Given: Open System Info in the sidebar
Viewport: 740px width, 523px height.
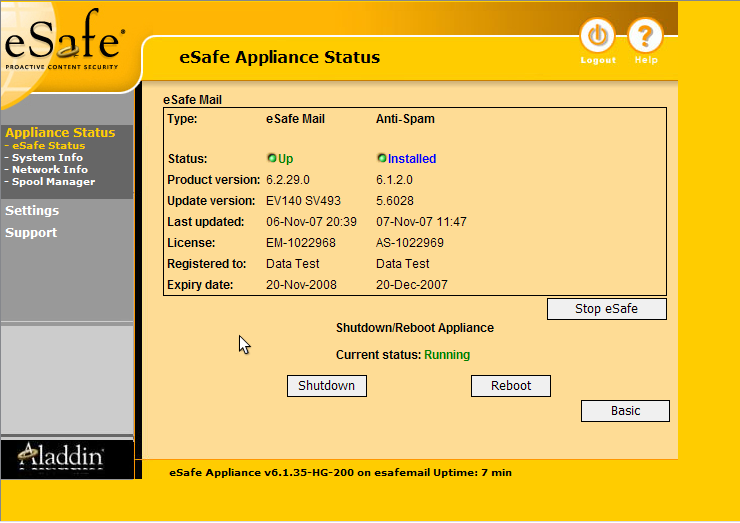Looking at the screenshot, I should pyautogui.click(x=47, y=158).
